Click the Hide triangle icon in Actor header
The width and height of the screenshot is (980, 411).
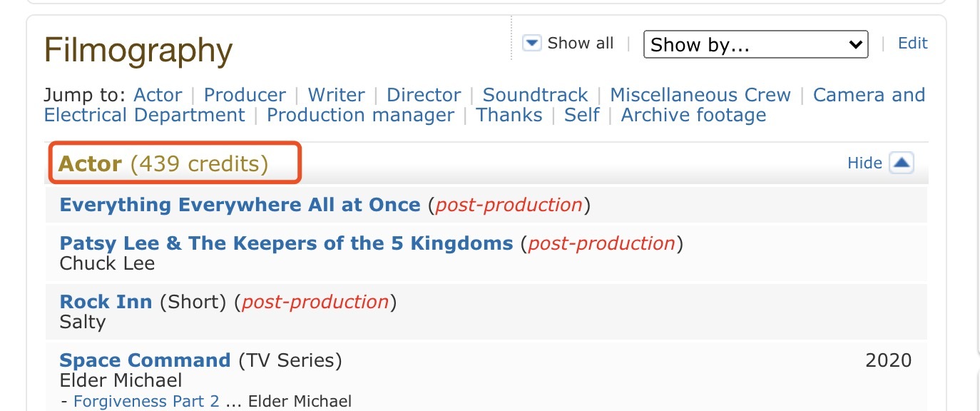click(902, 163)
